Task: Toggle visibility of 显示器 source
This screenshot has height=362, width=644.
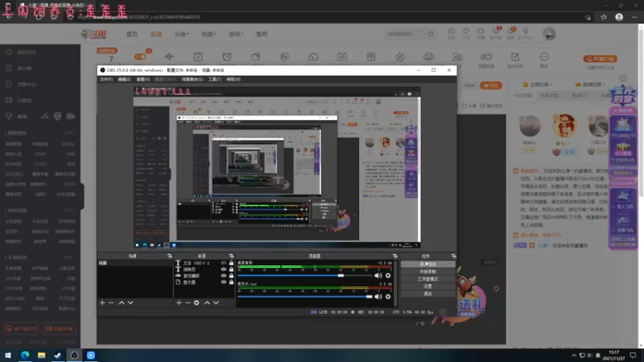Action: (224, 282)
